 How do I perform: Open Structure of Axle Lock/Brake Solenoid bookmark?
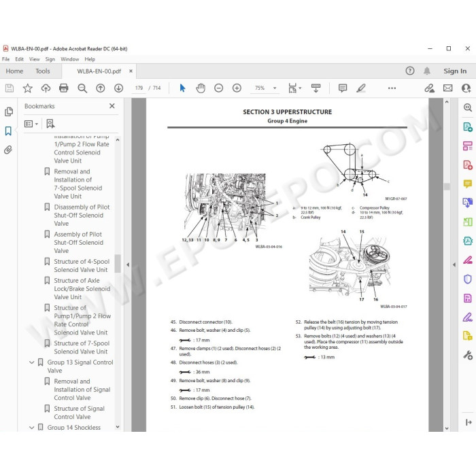click(x=82, y=289)
